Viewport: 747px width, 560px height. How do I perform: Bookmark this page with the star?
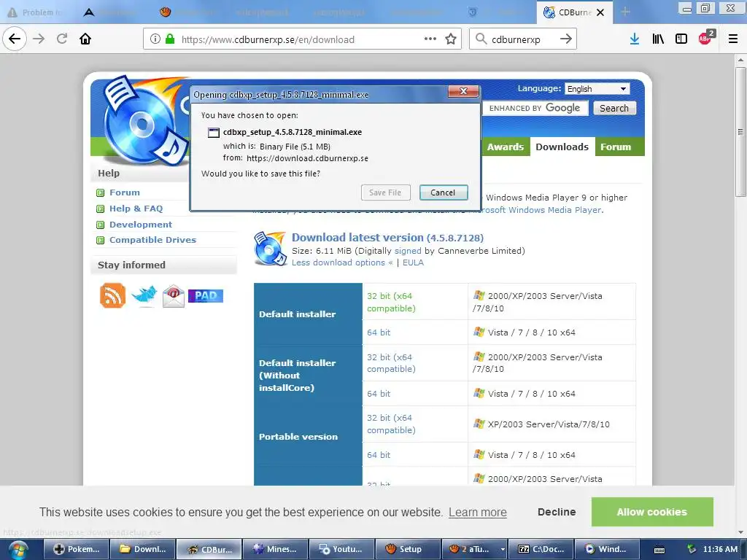point(451,39)
